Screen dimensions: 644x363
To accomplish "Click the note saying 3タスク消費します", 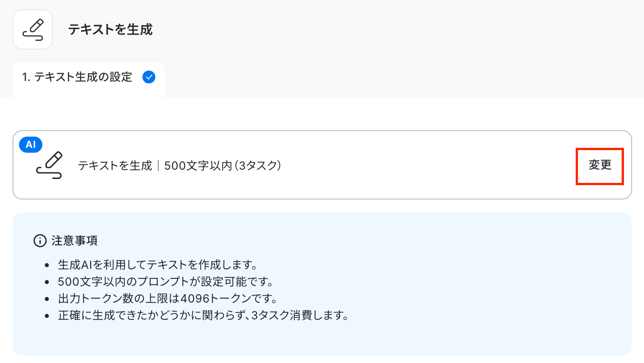I will [203, 315].
